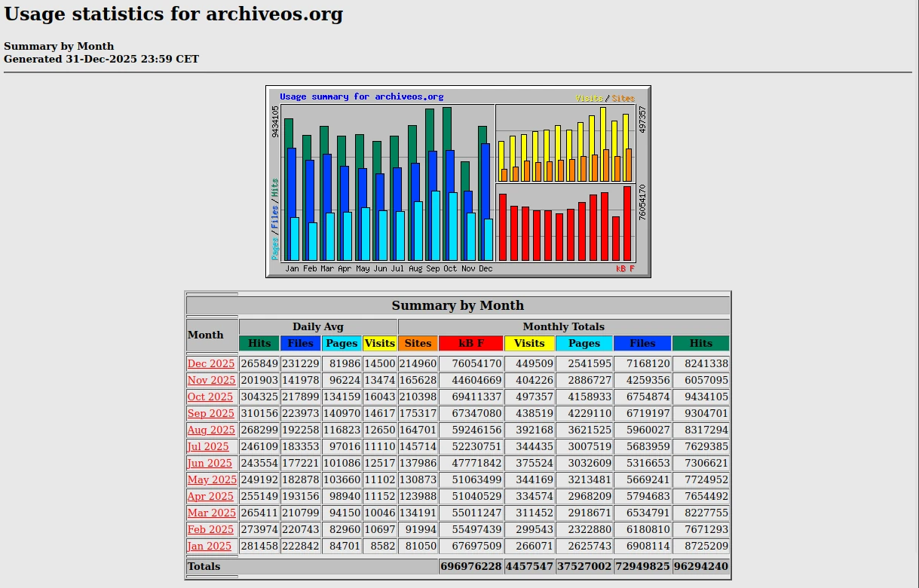This screenshot has width=919, height=588.
Task: View the Jun 2025 monthly statistics
Action: coord(210,464)
